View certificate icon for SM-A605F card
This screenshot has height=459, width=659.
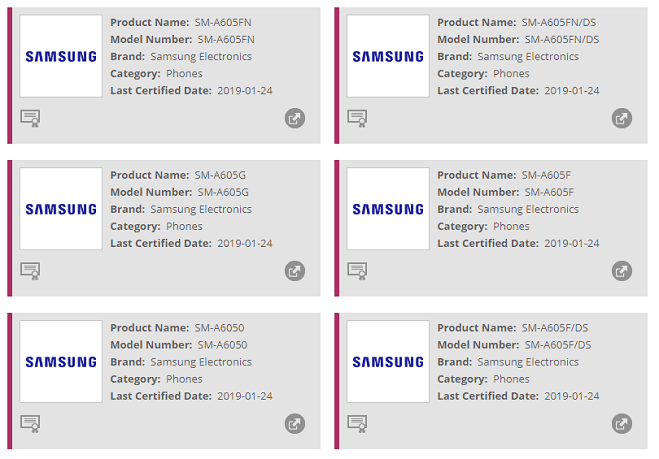click(357, 271)
